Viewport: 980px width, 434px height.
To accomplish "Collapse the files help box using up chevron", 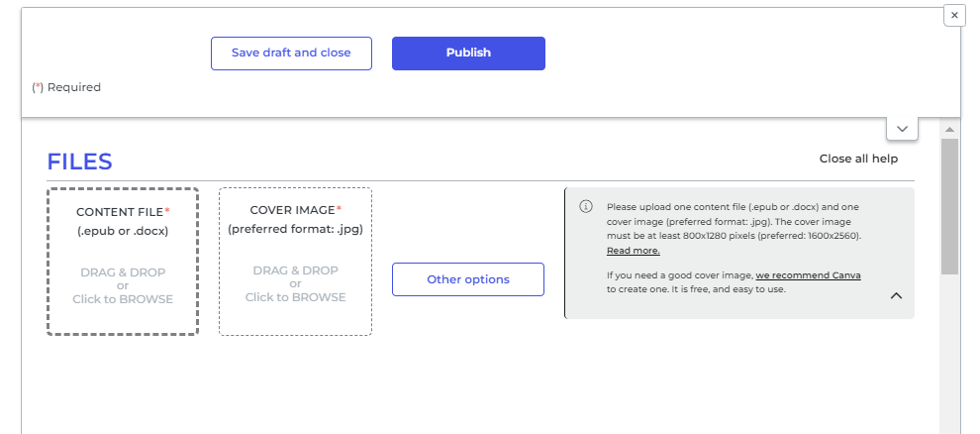I will coord(896,296).
